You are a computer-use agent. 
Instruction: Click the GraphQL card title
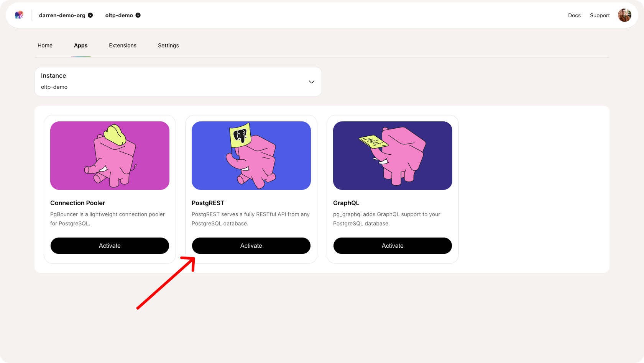(346, 203)
